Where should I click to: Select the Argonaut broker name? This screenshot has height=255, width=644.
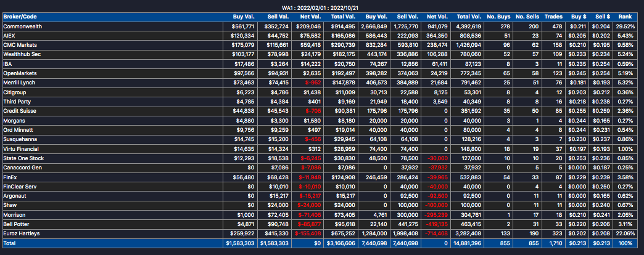click(14, 196)
